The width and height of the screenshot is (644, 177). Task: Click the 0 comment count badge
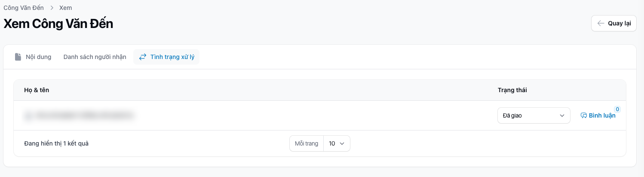[617, 109]
